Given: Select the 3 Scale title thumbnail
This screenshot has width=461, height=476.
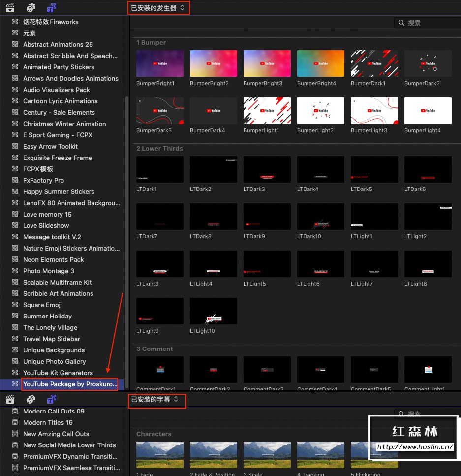Looking at the screenshot, I should (x=267, y=455).
